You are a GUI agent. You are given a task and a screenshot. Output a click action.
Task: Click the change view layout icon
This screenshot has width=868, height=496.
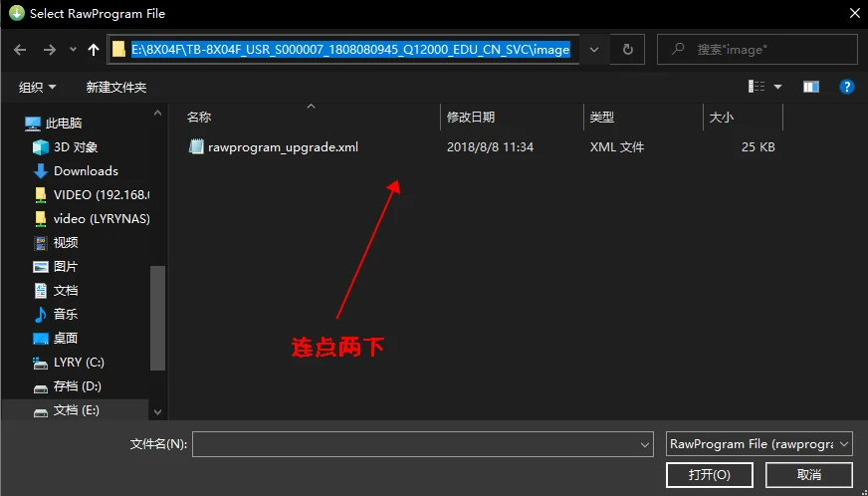point(758,87)
